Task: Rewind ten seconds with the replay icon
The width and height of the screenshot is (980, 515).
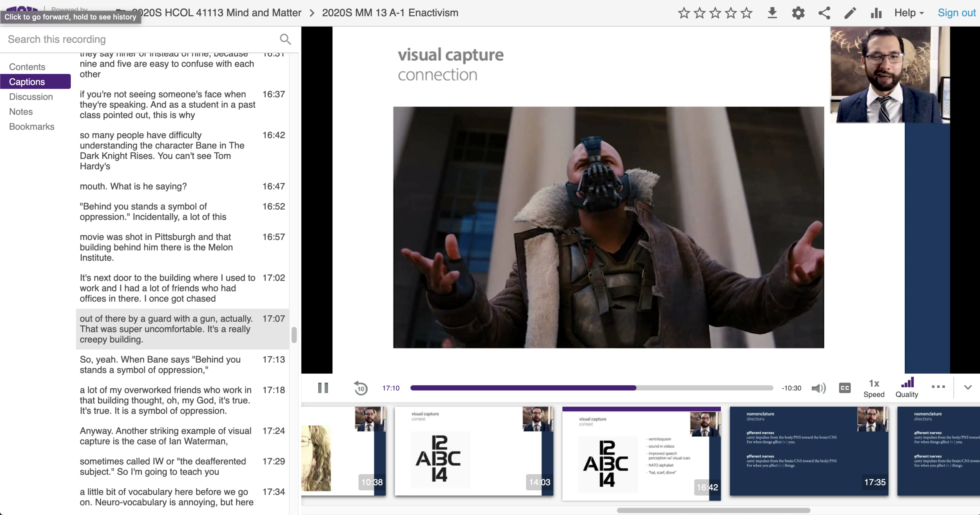Action: click(x=361, y=388)
